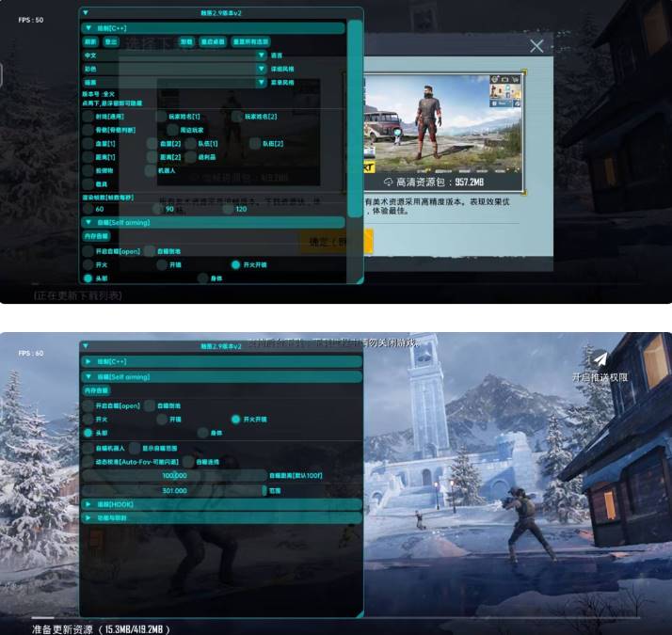The width and height of the screenshot is (672, 635).
Task: Click the 100.000 aim distance slider
Action: 174,476
